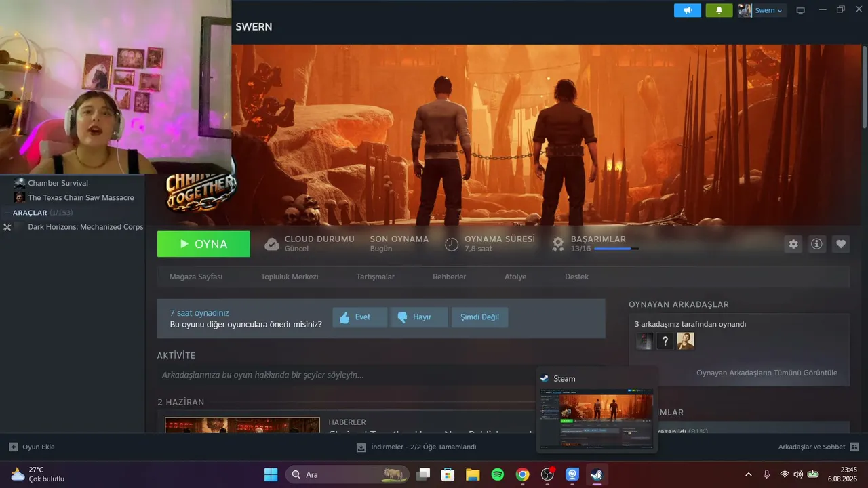Open Arkadaşlar ve Sohbet panel
Viewport: 868px width, 488px height.
pyautogui.click(x=818, y=447)
